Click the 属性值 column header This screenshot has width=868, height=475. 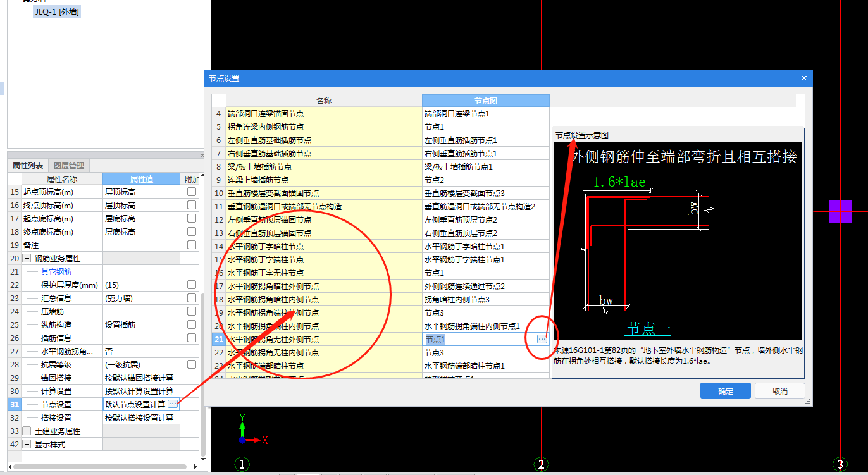coord(142,179)
